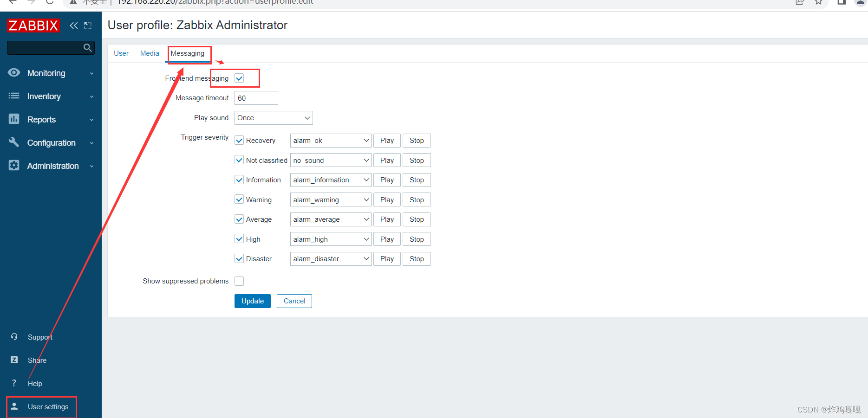Switch to the User tab
868x418 pixels.
(121, 53)
